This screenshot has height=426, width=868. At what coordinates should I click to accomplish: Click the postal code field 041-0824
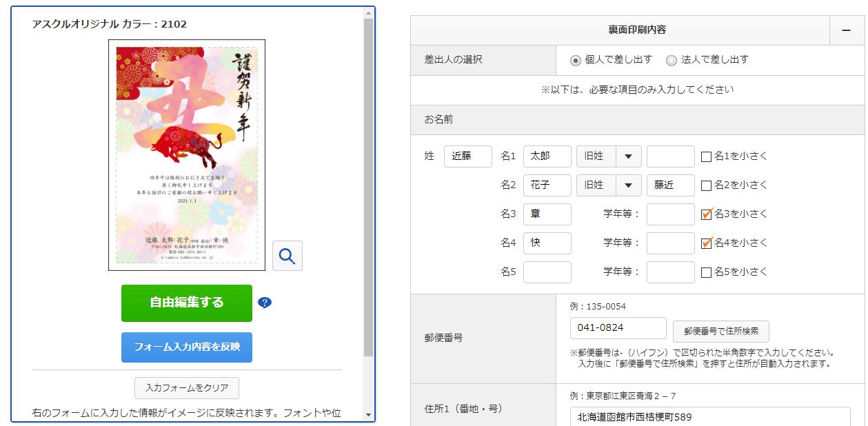(618, 328)
